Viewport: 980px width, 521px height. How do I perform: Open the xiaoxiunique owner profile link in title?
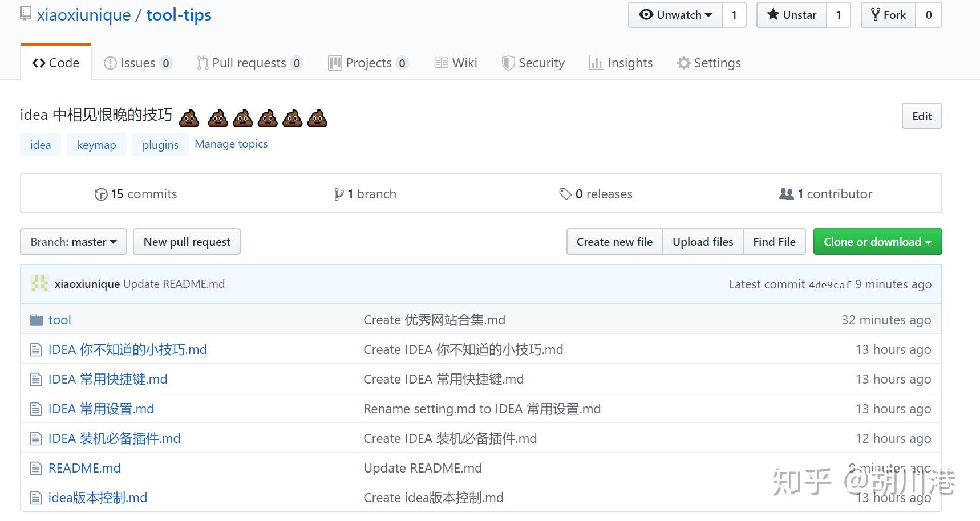84,15
